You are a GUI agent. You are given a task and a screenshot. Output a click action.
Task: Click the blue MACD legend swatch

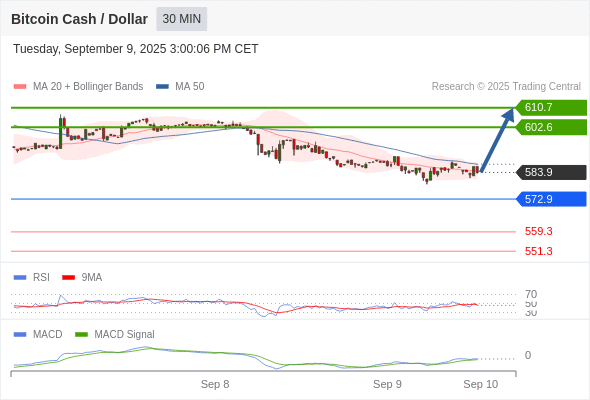point(20,335)
